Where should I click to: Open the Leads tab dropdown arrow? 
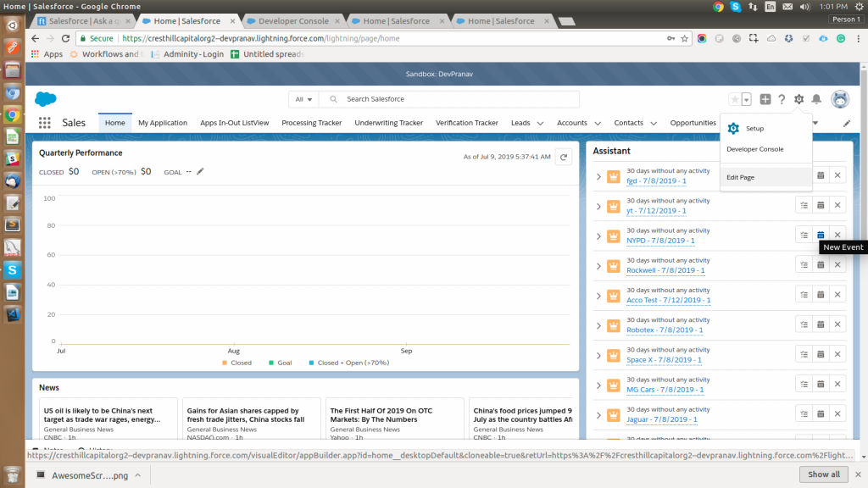pos(539,123)
